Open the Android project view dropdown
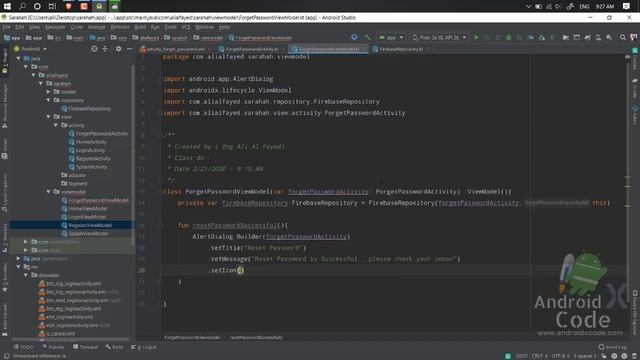This screenshot has height=360, width=640. (x=31, y=49)
